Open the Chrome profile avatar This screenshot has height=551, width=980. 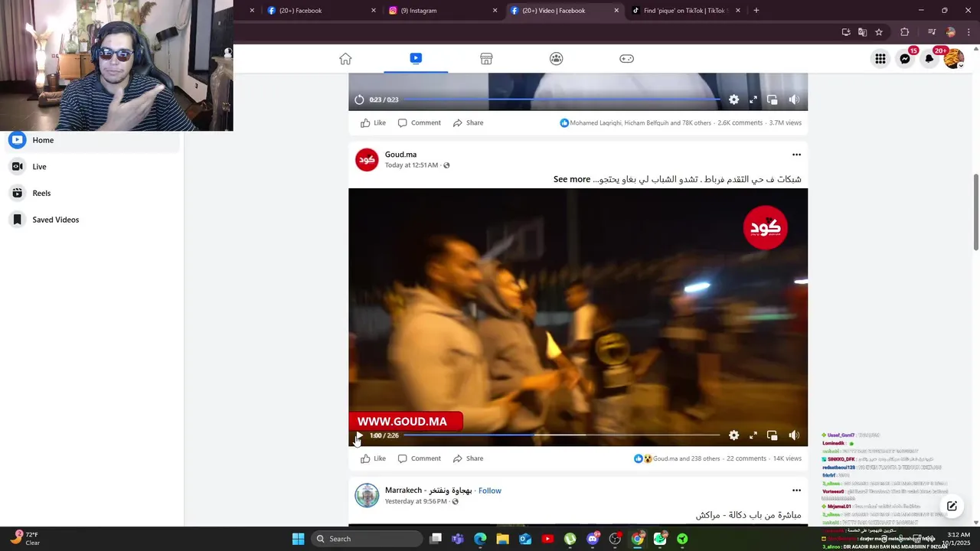[x=951, y=32]
